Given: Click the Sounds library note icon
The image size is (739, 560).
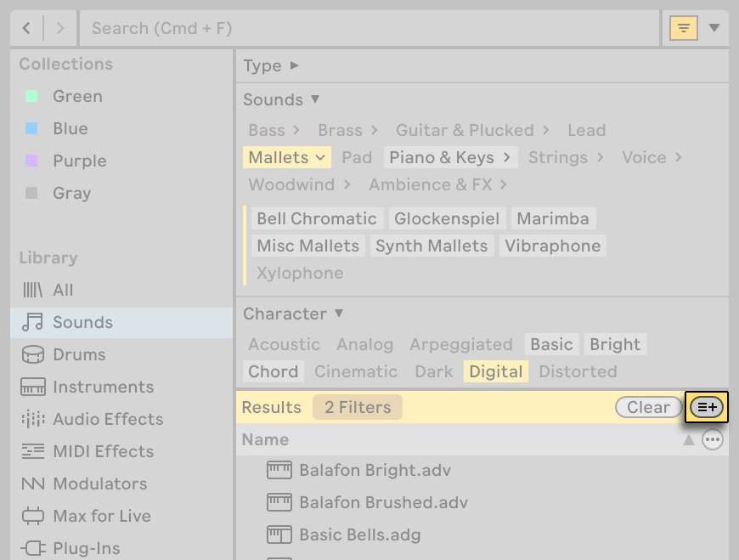Looking at the screenshot, I should 32,322.
